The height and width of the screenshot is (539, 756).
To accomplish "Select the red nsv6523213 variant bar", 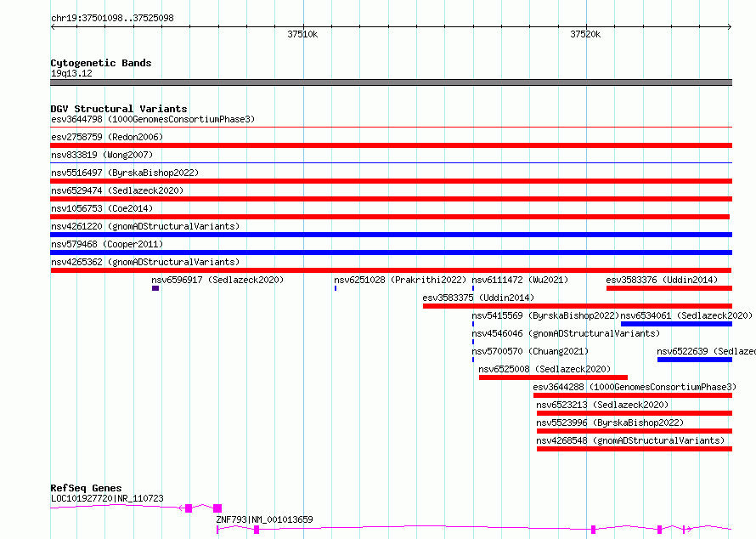I will click(x=635, y=413).
